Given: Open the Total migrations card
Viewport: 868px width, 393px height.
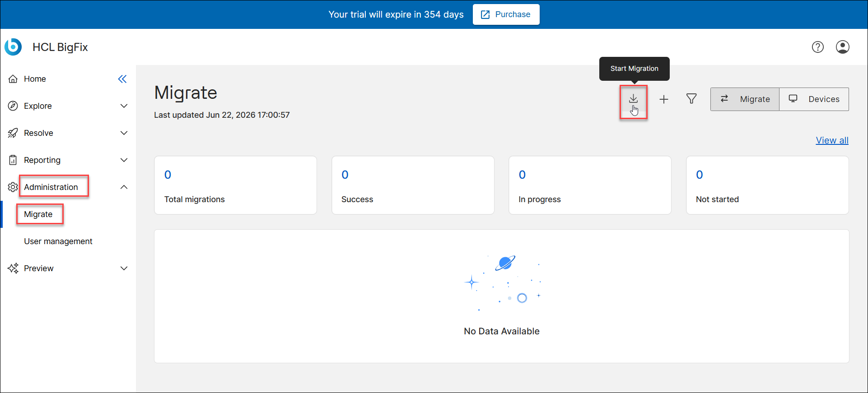Looking at the screenshot, I should pyautogui.click(x=235, y=185).
